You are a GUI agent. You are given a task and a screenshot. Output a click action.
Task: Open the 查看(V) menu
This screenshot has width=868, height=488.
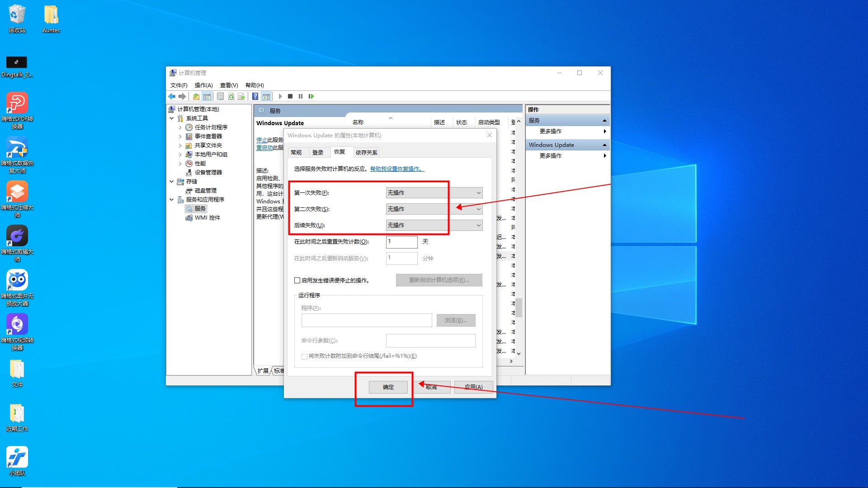[x=229, y=85]
